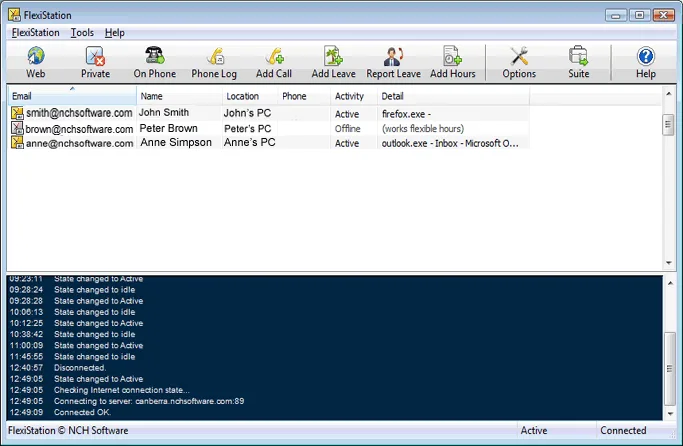This screenshot has height=446, width=683.
Task: Click the outlook.exe - Inbox detail cell
Action: tap(450, 143)
